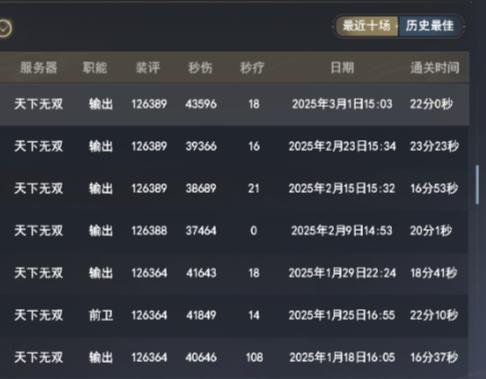Click the 秒伤 value 38689
The height and width of the screenshot is (379, 486).
coord(201,189)
